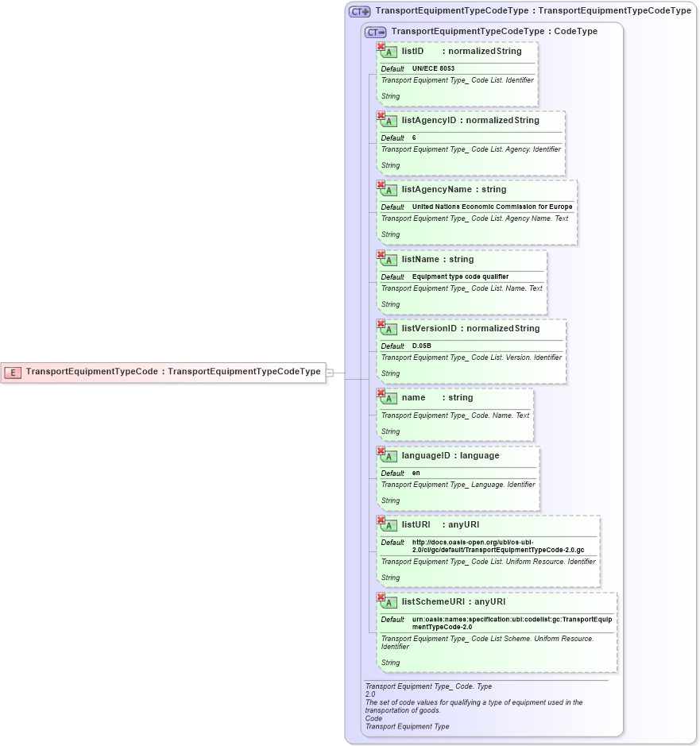Click the A icon for listVersionID
Viewport: 700px width, 746px height.
(389, 328)
